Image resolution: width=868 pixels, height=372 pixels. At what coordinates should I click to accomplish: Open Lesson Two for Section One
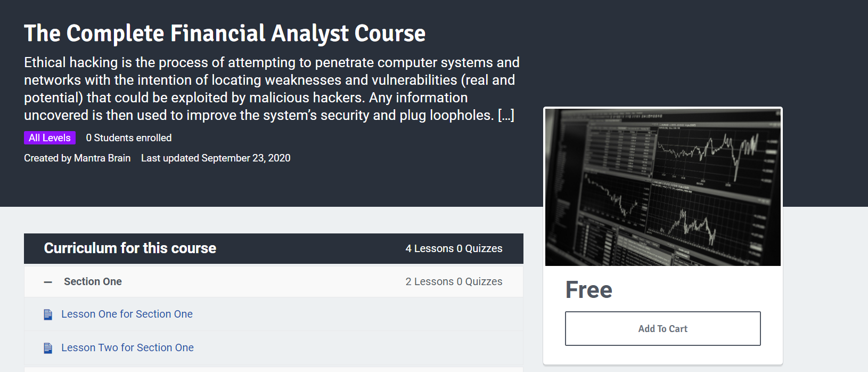pyautogui.click(x=127, y=347)
